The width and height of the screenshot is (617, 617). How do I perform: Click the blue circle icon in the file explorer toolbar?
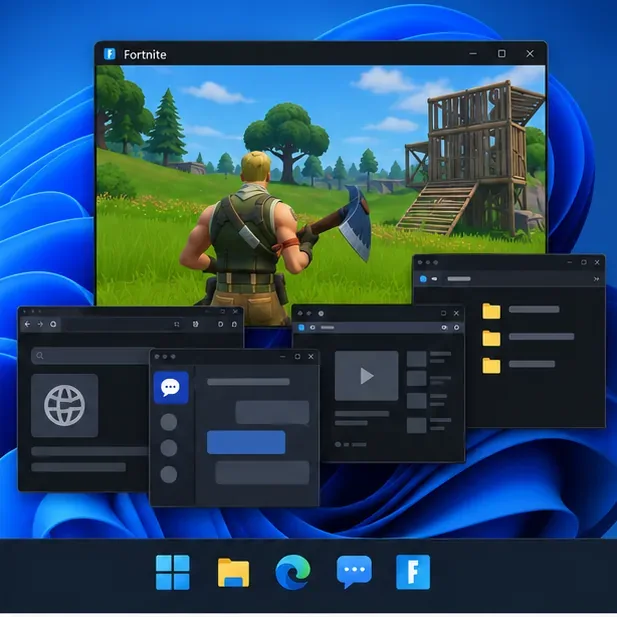pos(423,279)
